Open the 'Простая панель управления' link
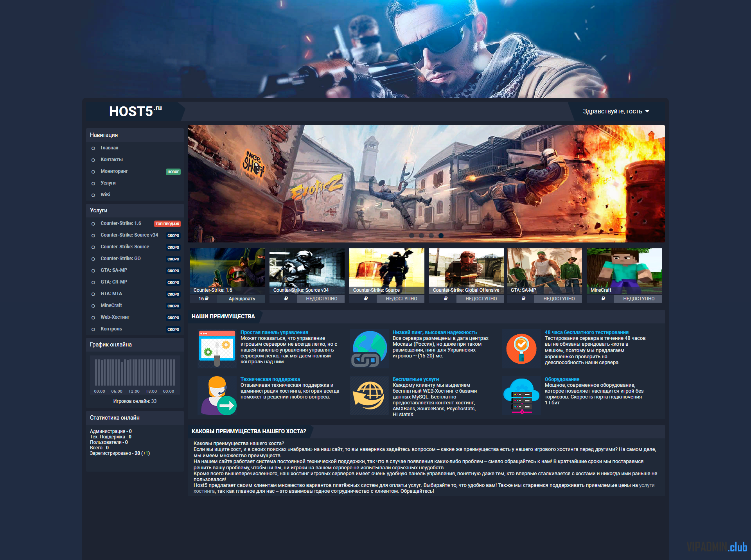Image resolution: width=751 pixels, height=560 pixels. (274, 332)
